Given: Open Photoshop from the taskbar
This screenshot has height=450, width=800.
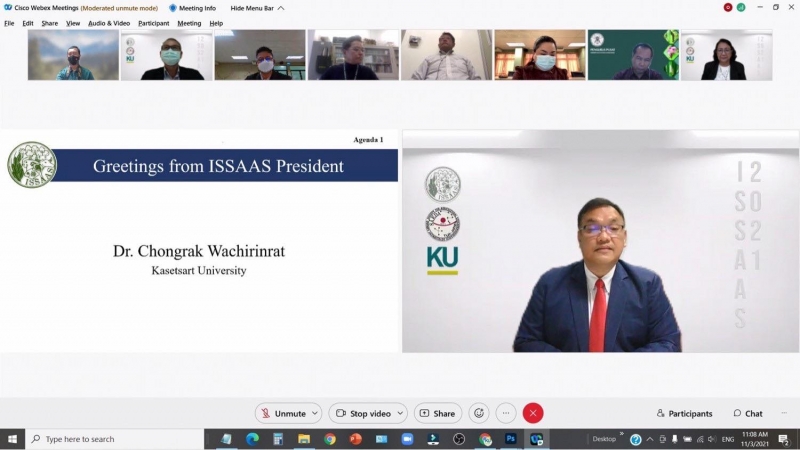Looking at the screenshot, I should (510, 439).
